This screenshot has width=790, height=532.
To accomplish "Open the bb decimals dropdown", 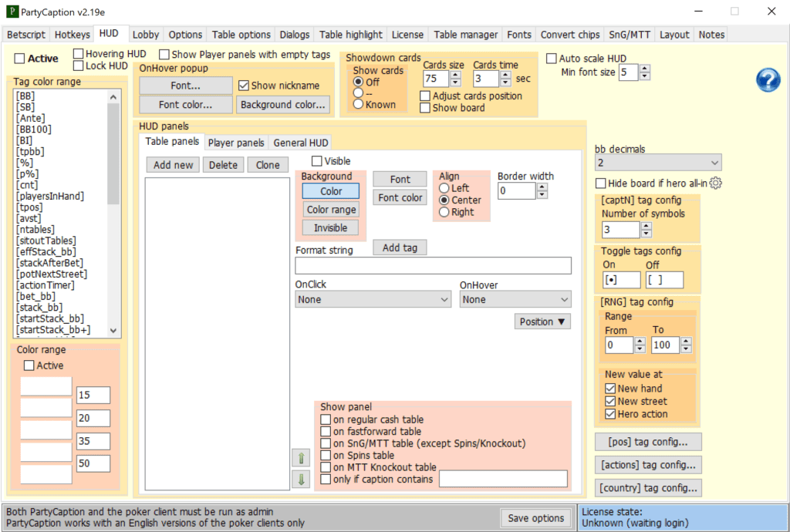I will (x=658, y=163).
